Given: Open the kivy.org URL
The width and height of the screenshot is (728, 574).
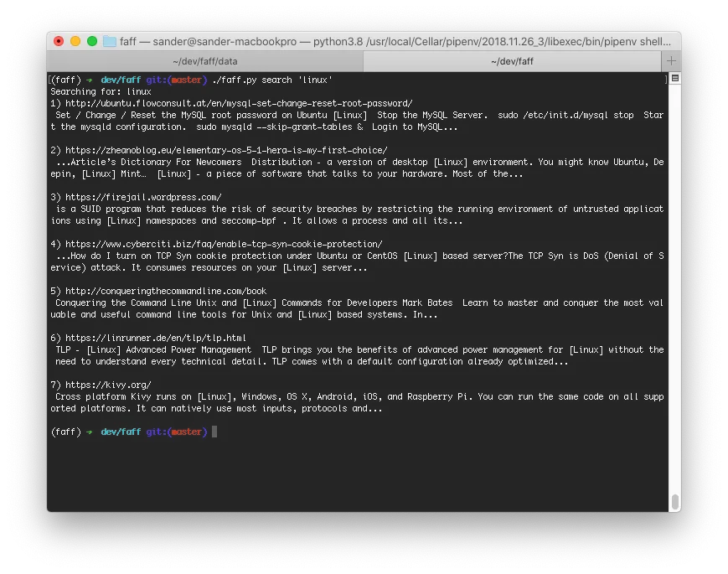Looking at the screenshot, I should [108, 385].
